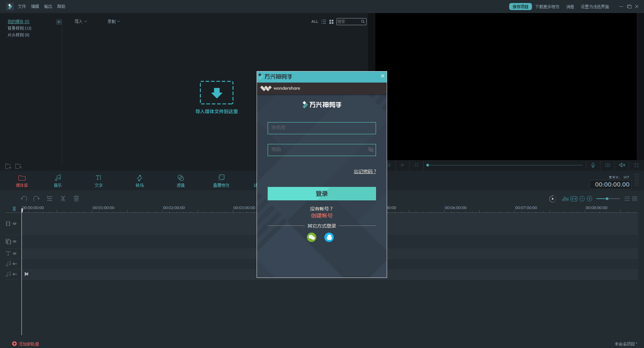644x348 pixels.
Task: Click the camera snapshot icon
Action: 608,165
